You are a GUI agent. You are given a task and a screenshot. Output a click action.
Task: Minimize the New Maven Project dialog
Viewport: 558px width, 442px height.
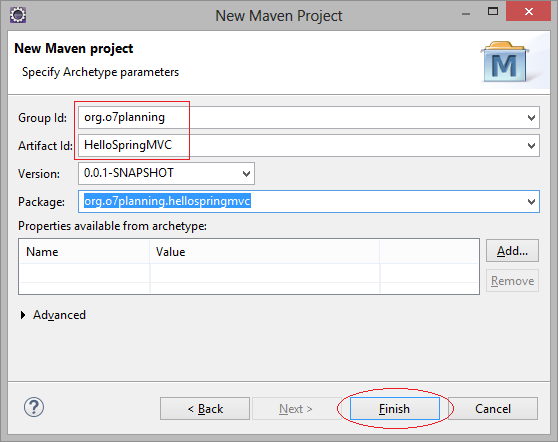click(466, 14)
